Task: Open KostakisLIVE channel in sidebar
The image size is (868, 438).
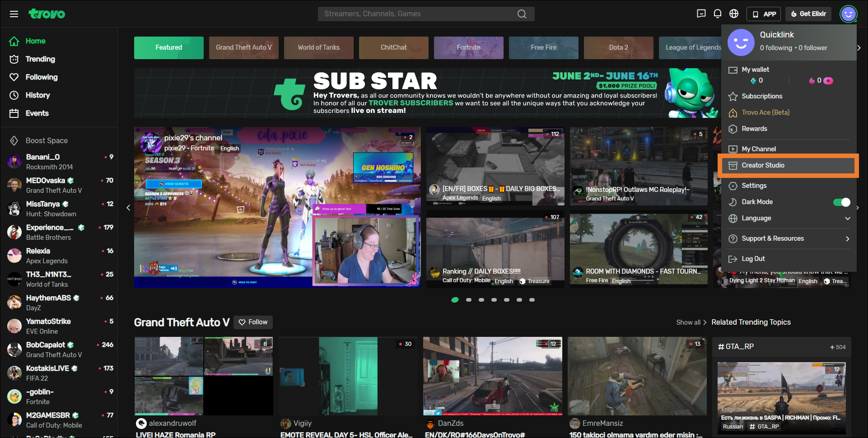Action: pyautogui.click(x=59, y=373)
